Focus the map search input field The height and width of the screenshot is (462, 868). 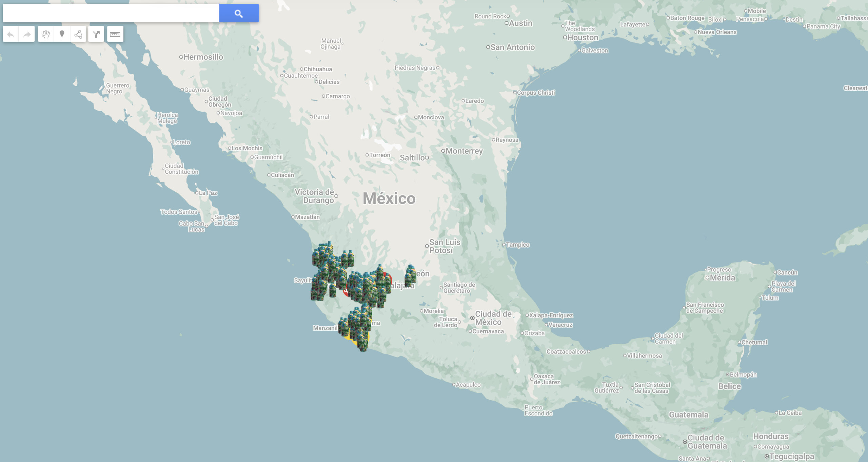(x=111, y=13)
